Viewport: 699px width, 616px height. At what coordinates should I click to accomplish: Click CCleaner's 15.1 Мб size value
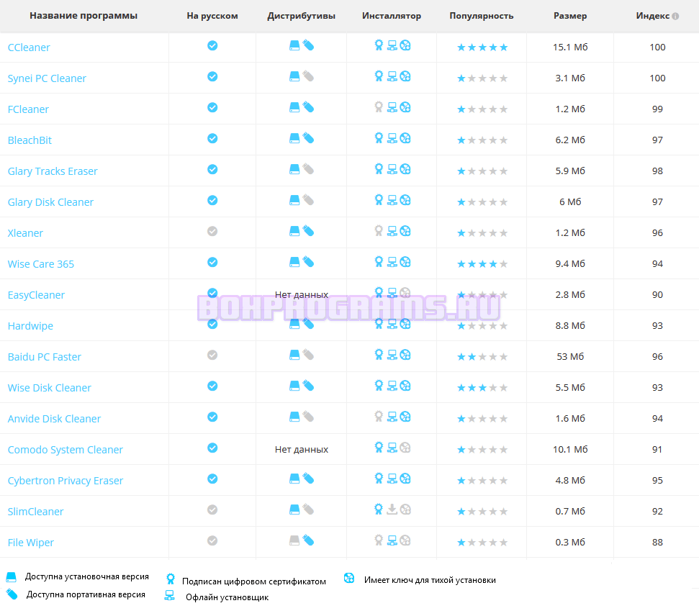point(570,47)
